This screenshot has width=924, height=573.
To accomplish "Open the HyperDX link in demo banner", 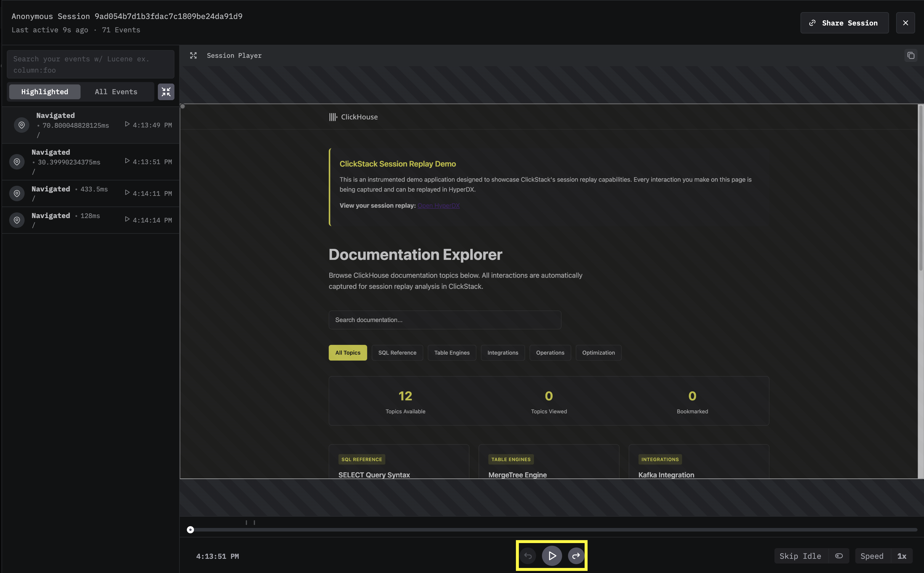I will [438, 205].
